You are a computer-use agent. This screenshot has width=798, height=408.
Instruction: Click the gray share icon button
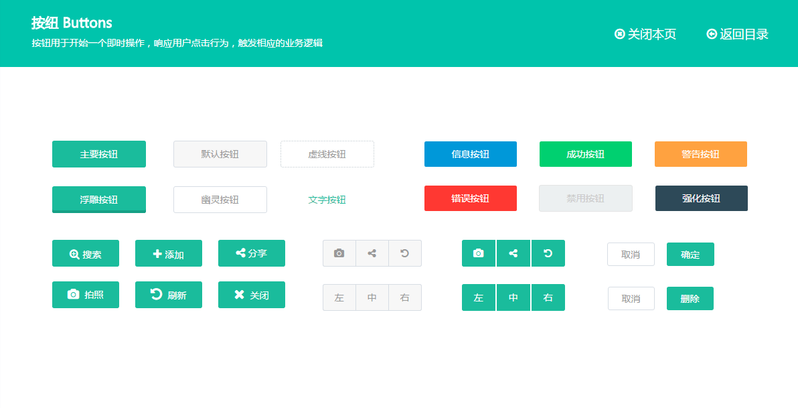(x=372, y=254)
